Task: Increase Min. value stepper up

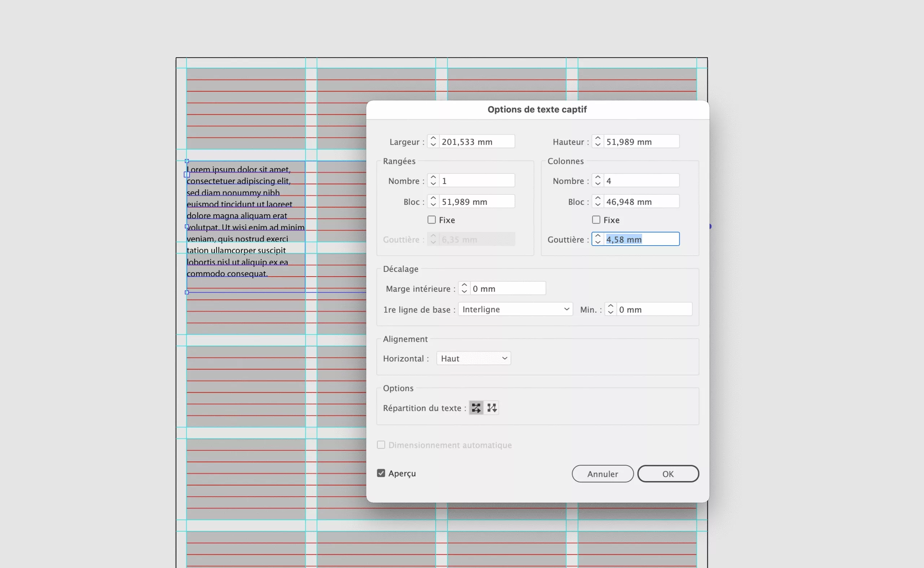Action: point(610,306)
